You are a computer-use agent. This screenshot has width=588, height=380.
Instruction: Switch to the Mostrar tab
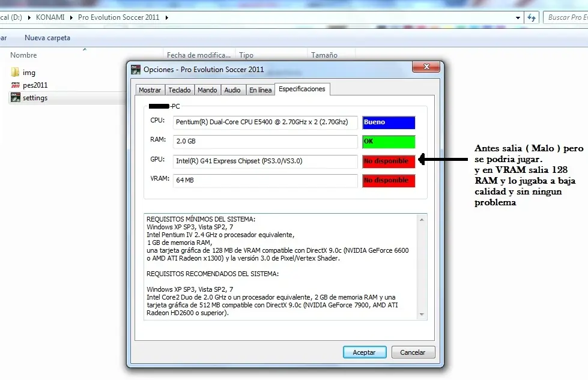click(150, 90)
